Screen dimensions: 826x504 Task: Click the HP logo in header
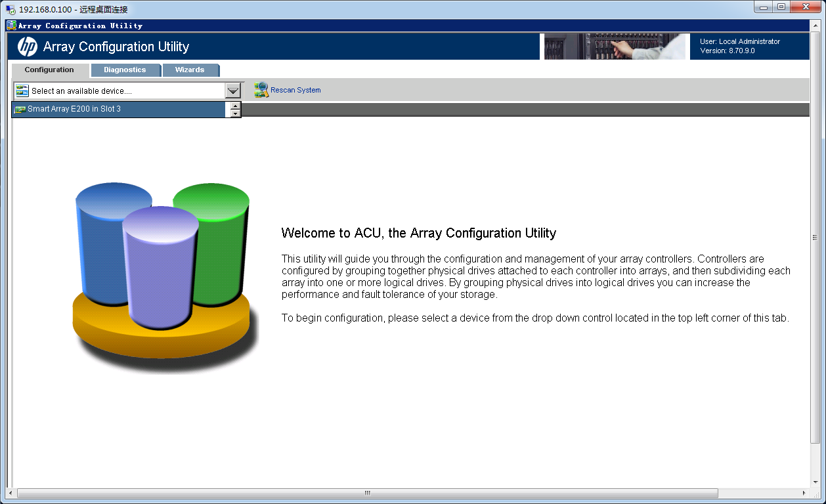pos(28,47)
